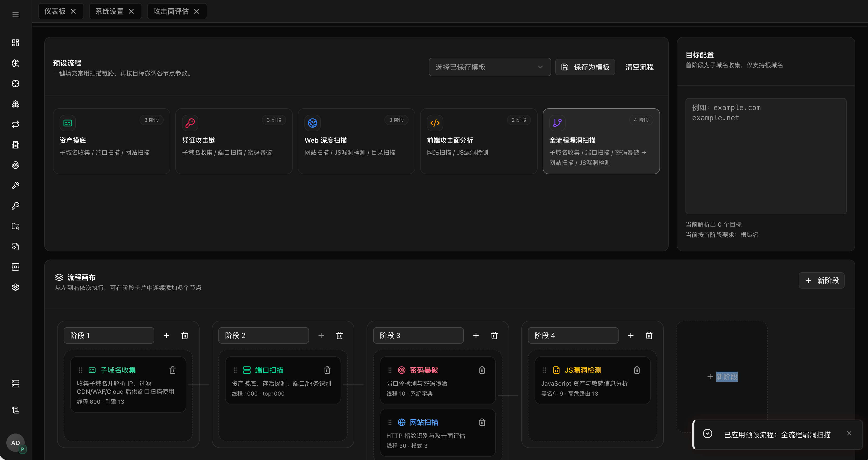Add a node to 阶段 4 with plus
Viewport: 868px width, 460px height.
[x=631, y=335]
